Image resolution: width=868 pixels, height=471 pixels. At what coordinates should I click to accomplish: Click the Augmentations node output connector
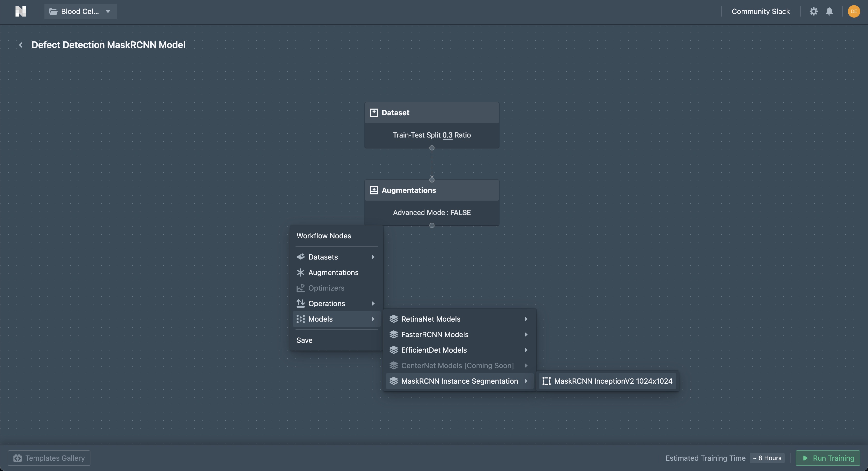pyautogui.click(x=432, y=226)
